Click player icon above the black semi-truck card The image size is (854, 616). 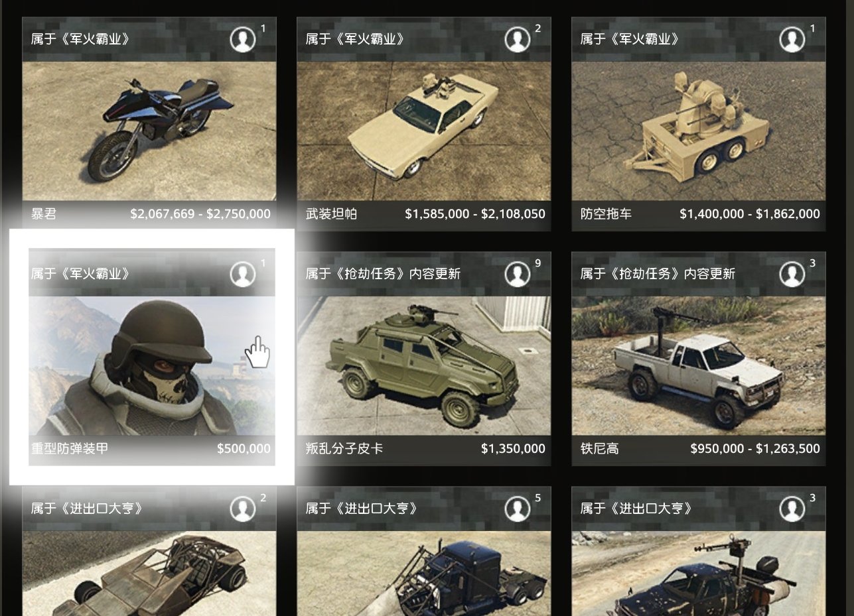518,509
